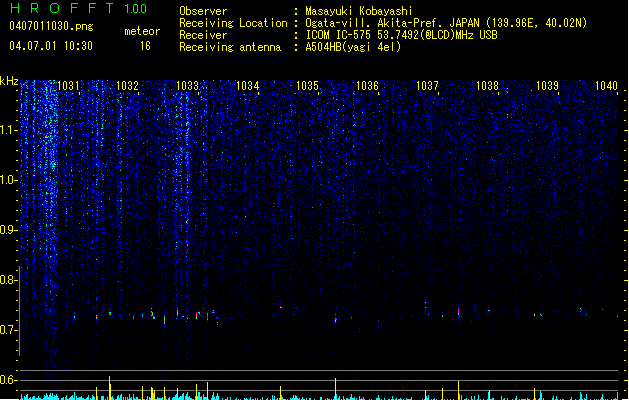Click observer name Masayuki Kobayashi
The height and width of the screenshot is (400, 629).
tap(359, 11)
